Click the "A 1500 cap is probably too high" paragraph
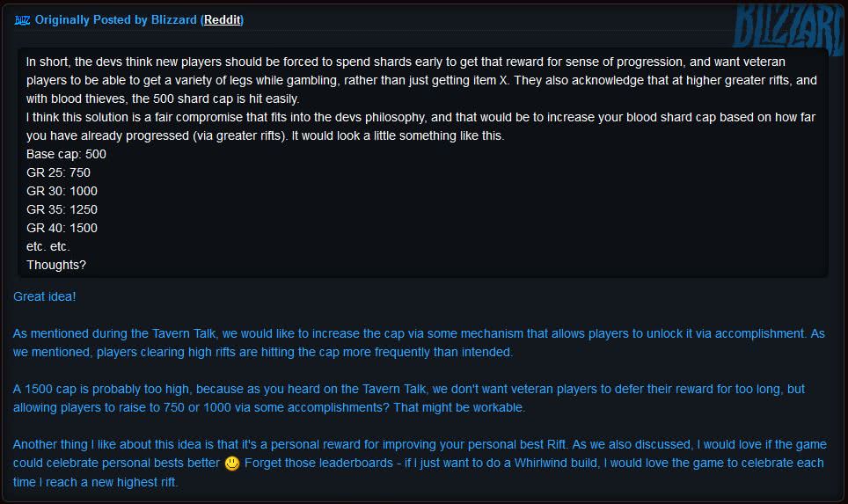 click(409, 398)
